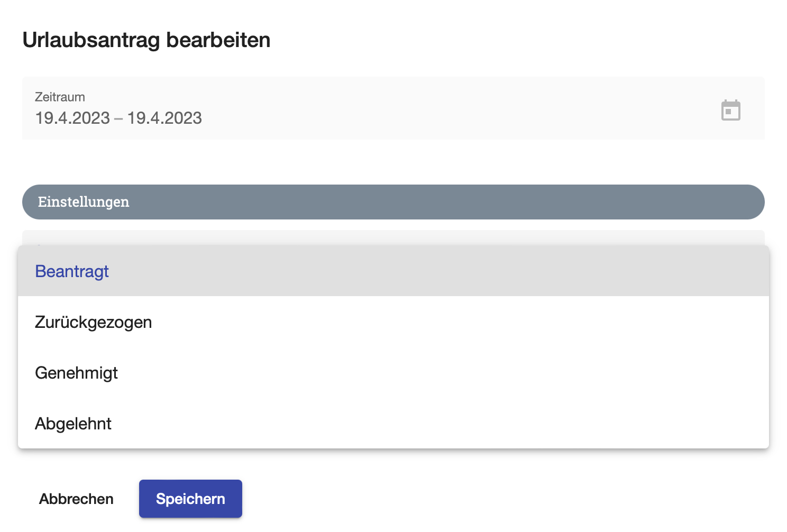
Task: Save the request with Speichern
Action: pos(190,499)
